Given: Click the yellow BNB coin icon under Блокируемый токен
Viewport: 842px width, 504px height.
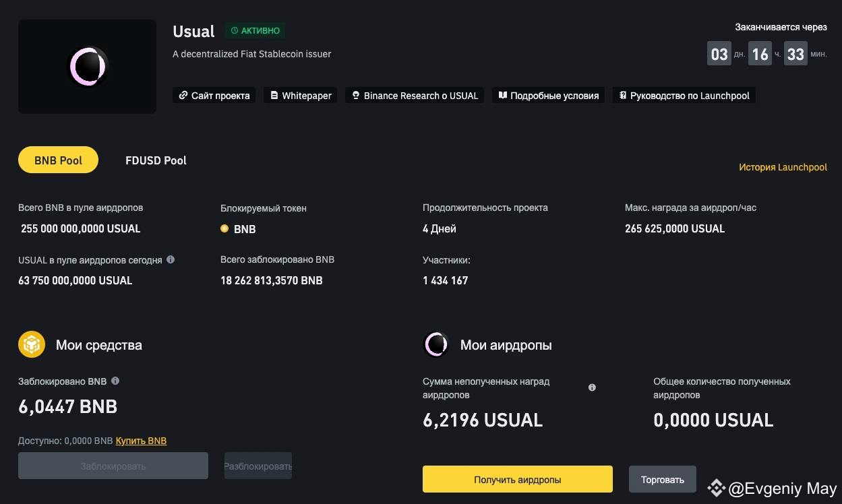Looking at the screenshot, I should click(x=224, y=229).
